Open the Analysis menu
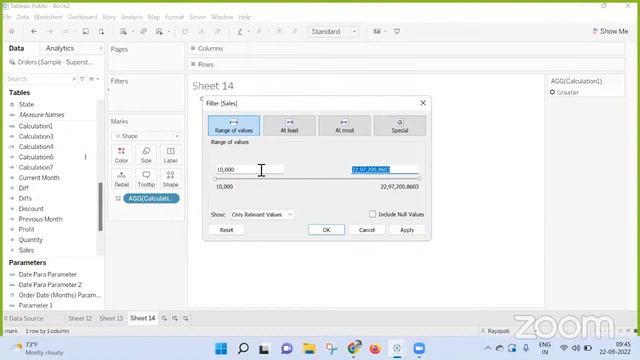640x360 pixels. tap(132, 17)
